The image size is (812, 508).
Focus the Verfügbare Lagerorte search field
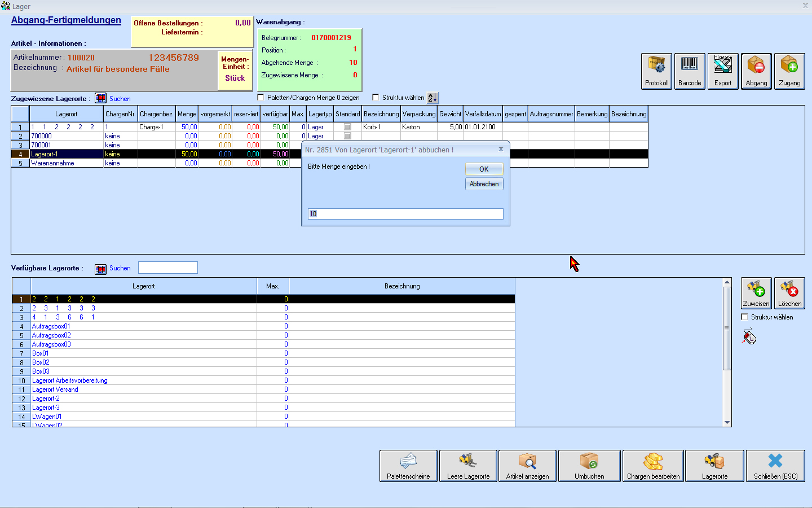tap(168, 268)
